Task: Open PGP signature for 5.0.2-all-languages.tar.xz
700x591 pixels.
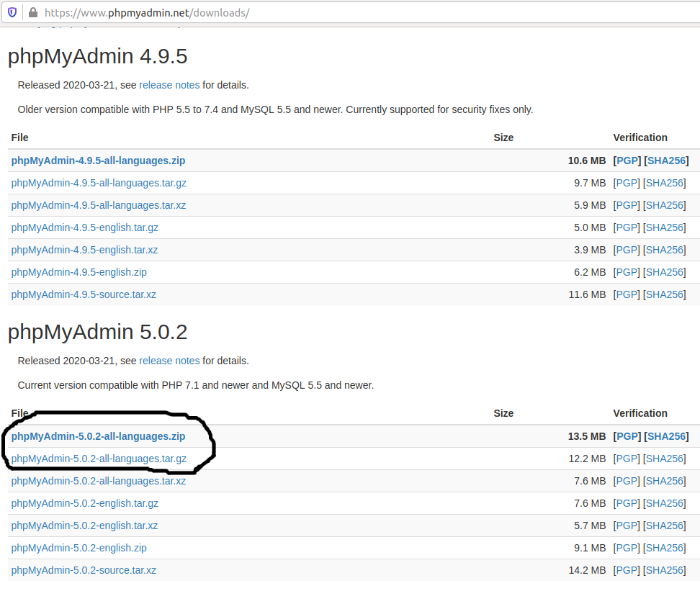Action: point(627,481)
